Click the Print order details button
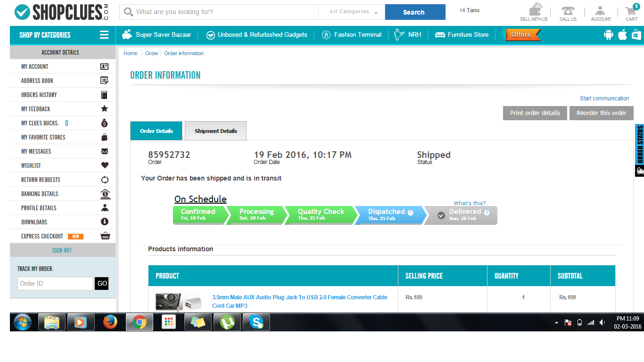 pos(535,113)
